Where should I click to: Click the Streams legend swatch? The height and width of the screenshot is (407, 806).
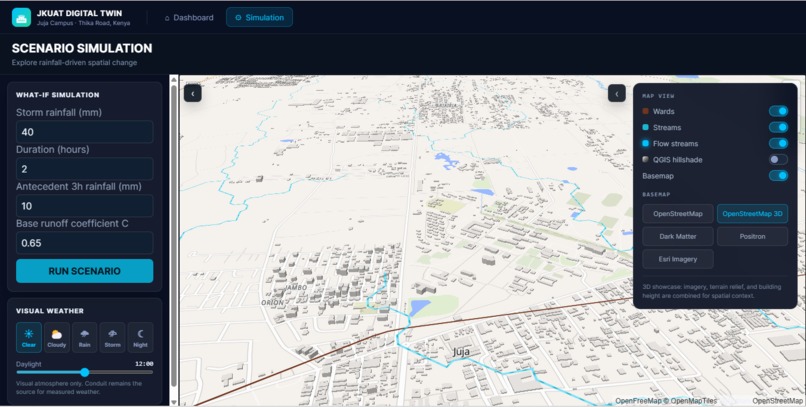(x=646, y=127)
